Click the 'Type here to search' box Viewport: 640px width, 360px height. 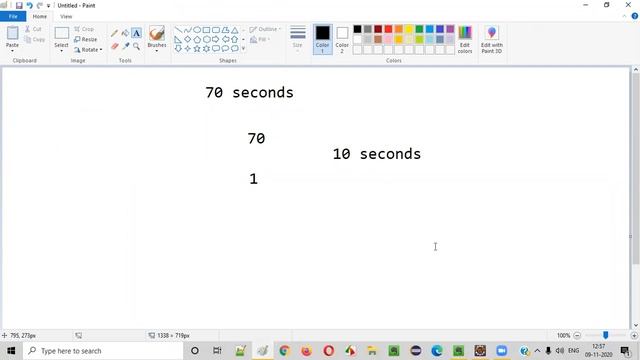click(x=102, y=351)
